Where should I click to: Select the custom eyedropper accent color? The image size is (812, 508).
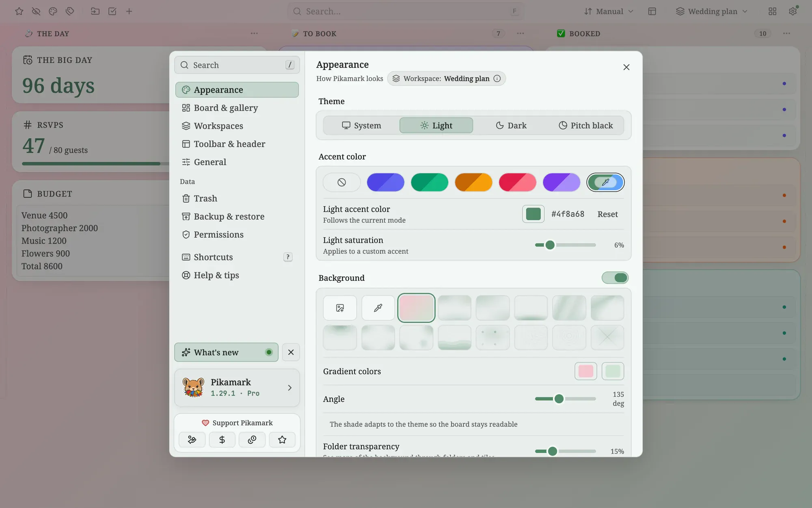pos(605,182)
